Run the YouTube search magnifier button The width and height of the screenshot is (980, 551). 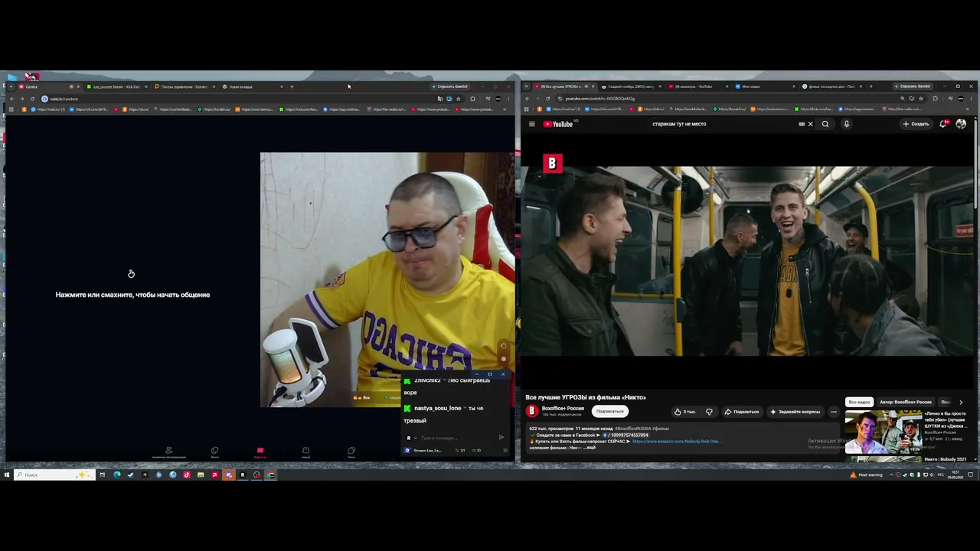click(825, 124)
